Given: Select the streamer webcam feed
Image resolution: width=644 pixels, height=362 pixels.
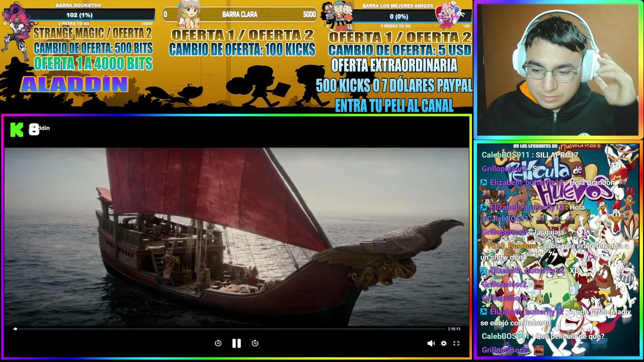Looking at the screenshot, I should [557, 69].
